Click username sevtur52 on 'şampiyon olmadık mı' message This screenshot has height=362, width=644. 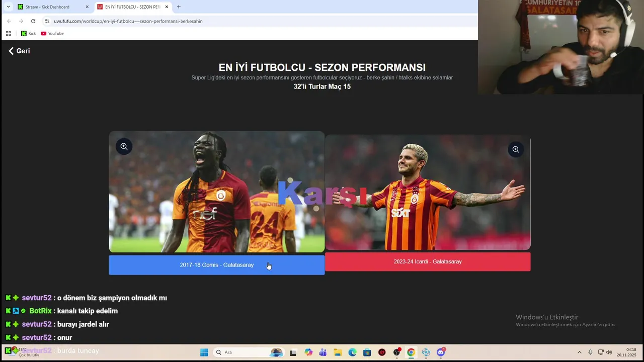click(37, 298)
